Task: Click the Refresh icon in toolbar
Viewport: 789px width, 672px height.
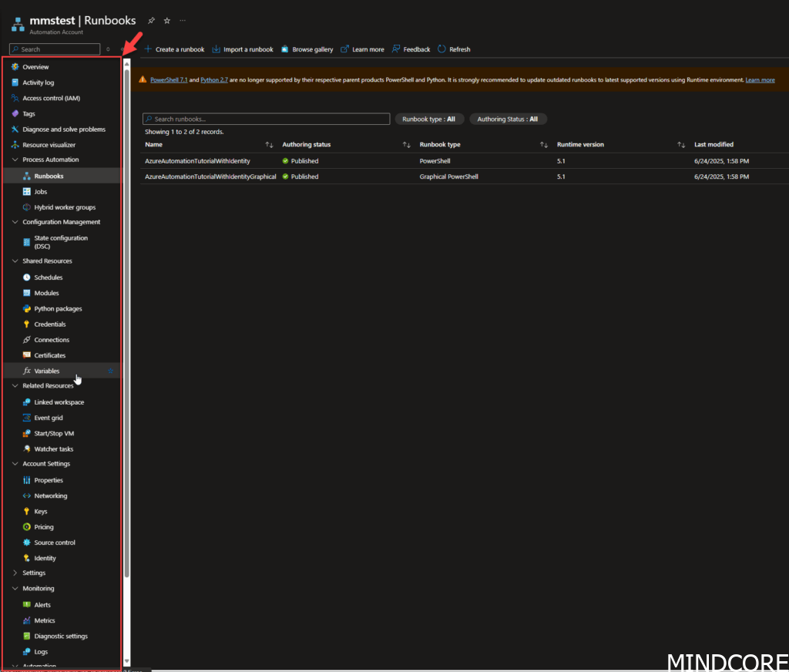Action: click(442, 49)
